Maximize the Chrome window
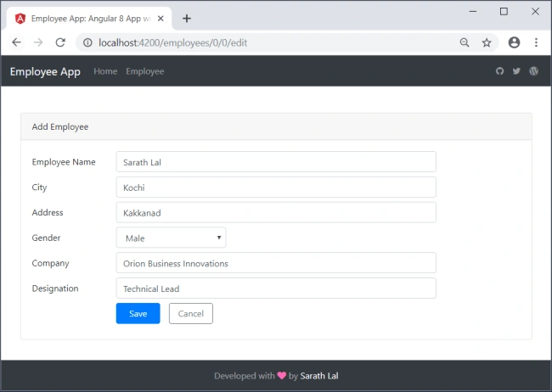 504,12
